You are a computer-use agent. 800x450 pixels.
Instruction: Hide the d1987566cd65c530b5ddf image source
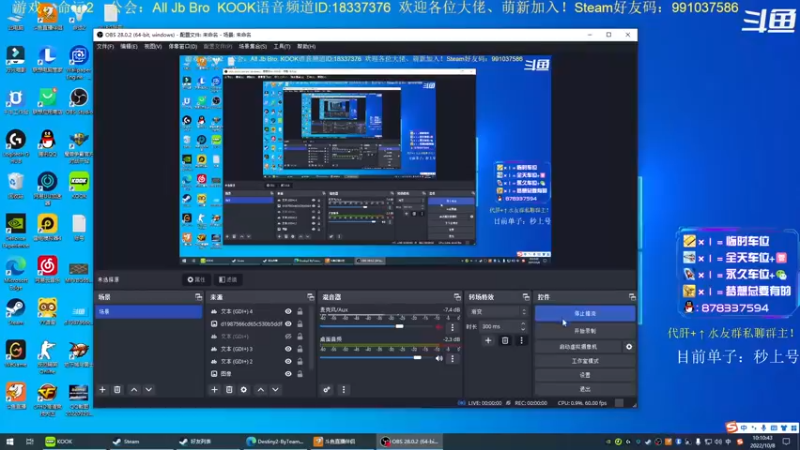pyautogui.click(x=288, y=323)
